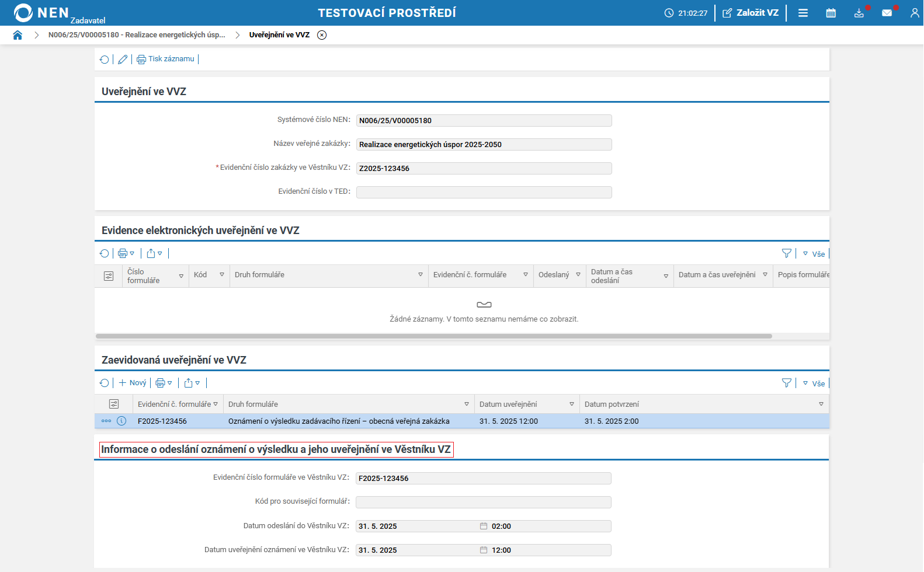Image resolution: width=924 pixels, height=572 pixels.
Task: Click horizontal scrollbar under Evidence table
Action: [433, 336]
